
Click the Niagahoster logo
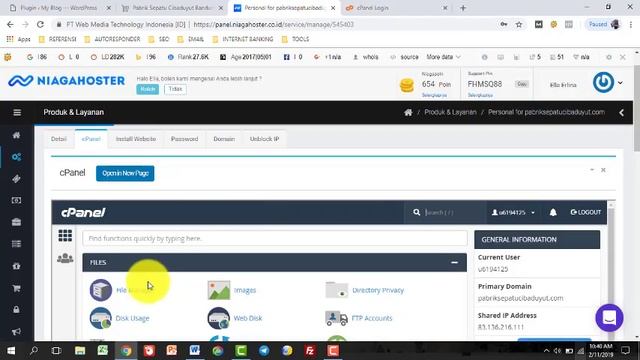click(67, 81)
